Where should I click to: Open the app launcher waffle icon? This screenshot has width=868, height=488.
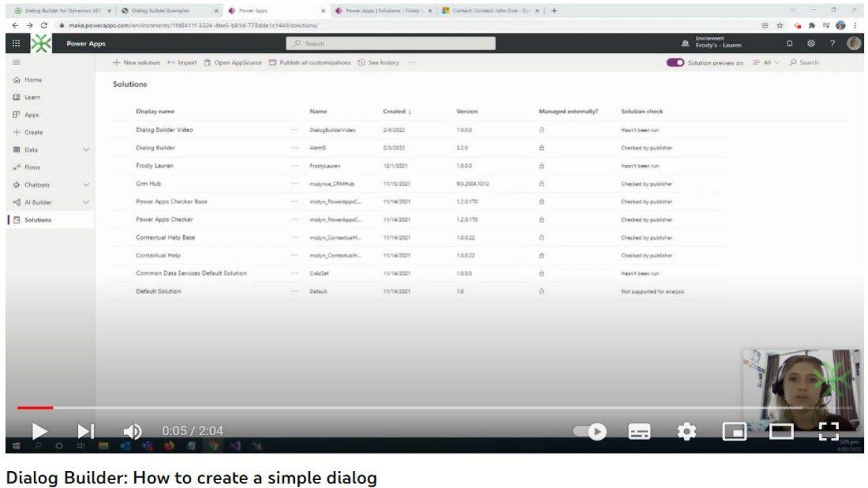(x=16, y=43)
